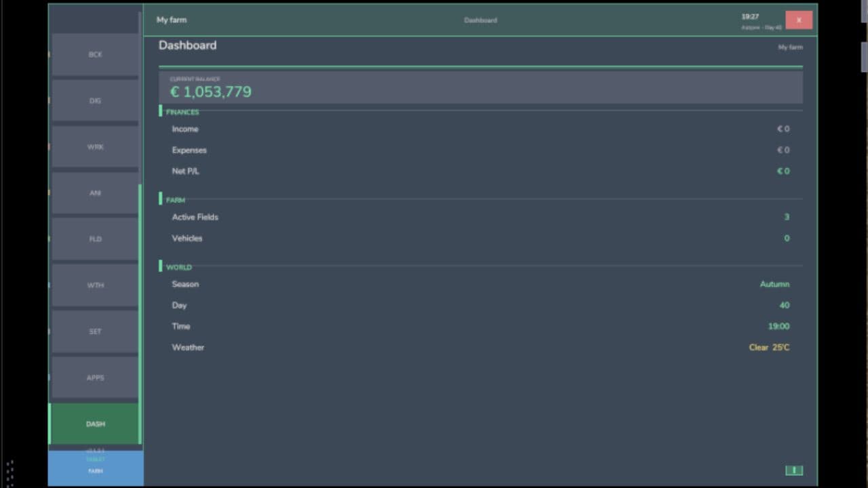Go to the FLD fields section
The width and height of the screenshot is (868, 488).
(95, 239)
